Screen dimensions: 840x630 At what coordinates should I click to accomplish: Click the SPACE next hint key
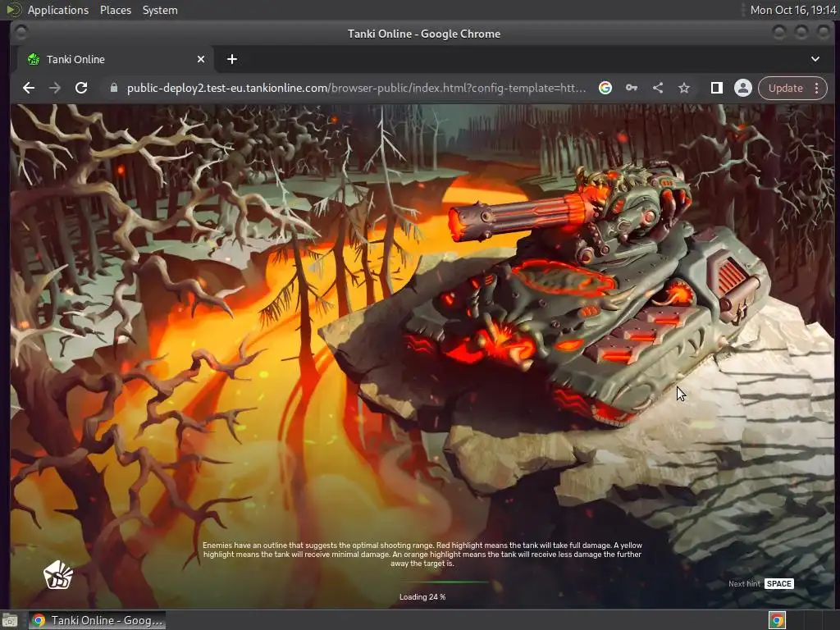pos(779,584)
